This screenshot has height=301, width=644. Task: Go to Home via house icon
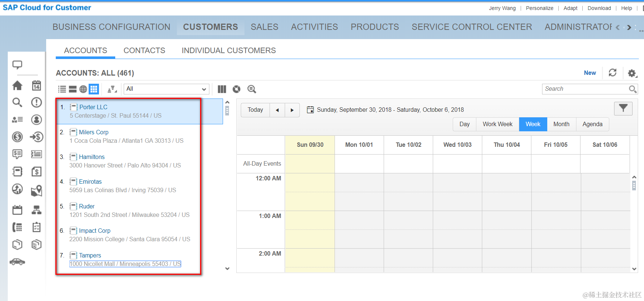(17, 86)
